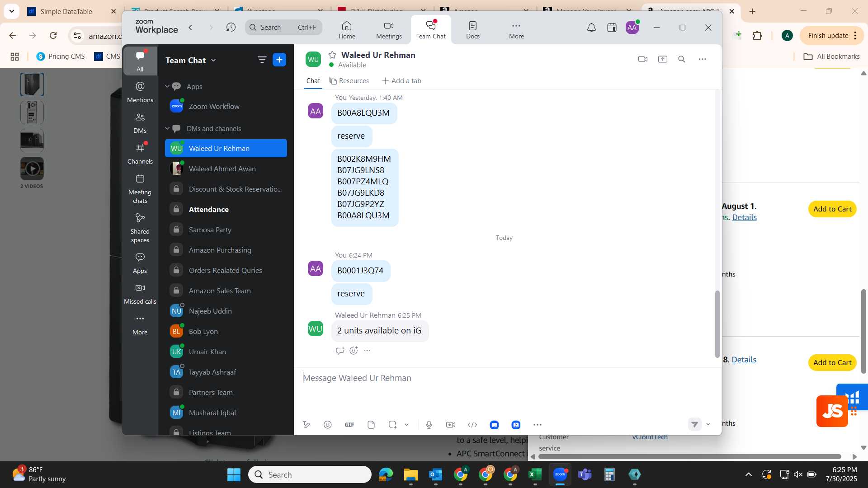Image resolution: width=868 pixels, height=488 pixels.
Task: Open GIF picker in composer
Action: click(349, 425)
